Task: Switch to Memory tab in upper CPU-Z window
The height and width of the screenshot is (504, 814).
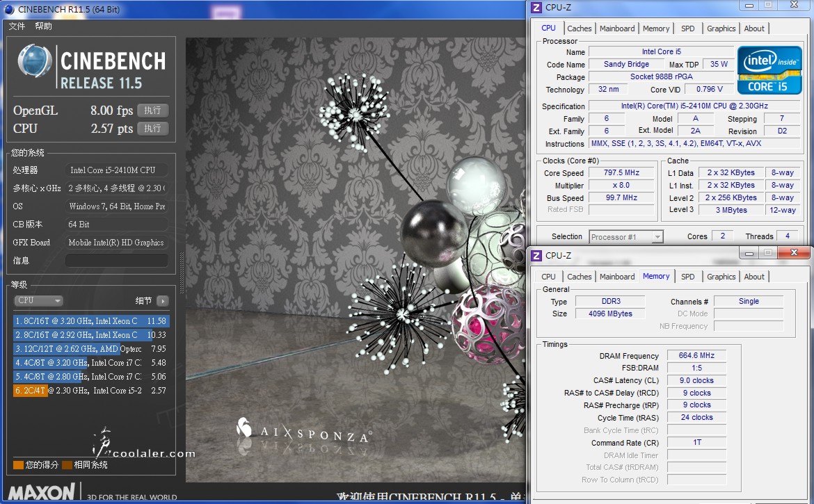Action: click(x=655, y=29)
